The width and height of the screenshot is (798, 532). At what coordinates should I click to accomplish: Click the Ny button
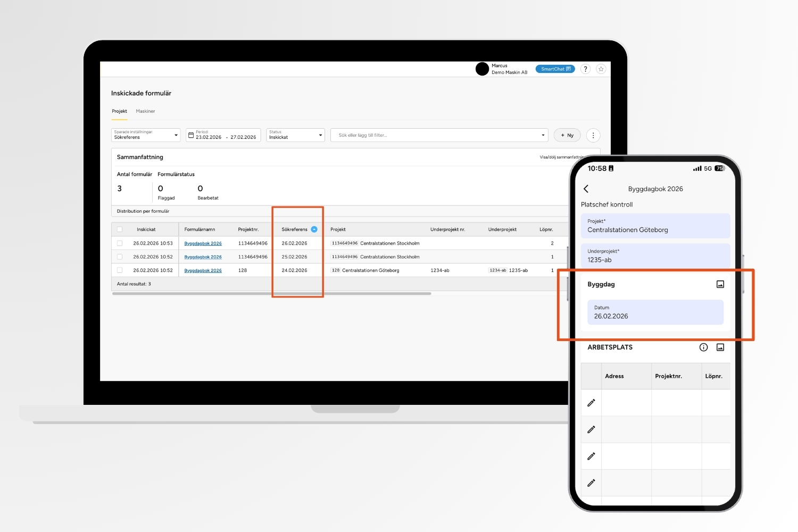[567, 136]
